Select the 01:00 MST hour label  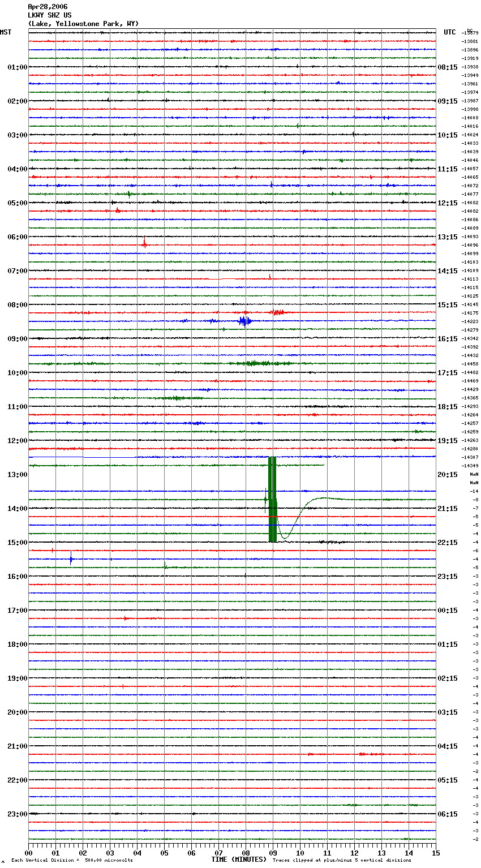pyautogui.click(x=18, y=67)
